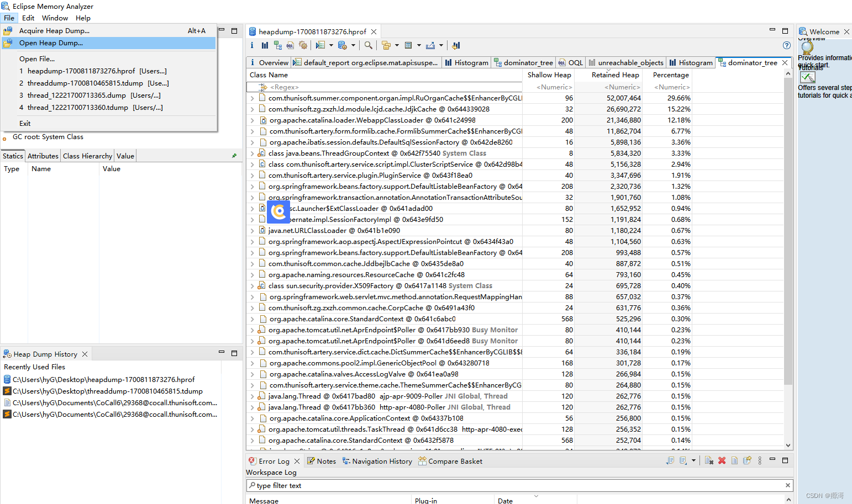
Task: Open the Window menu
Action: pos(55,18)
